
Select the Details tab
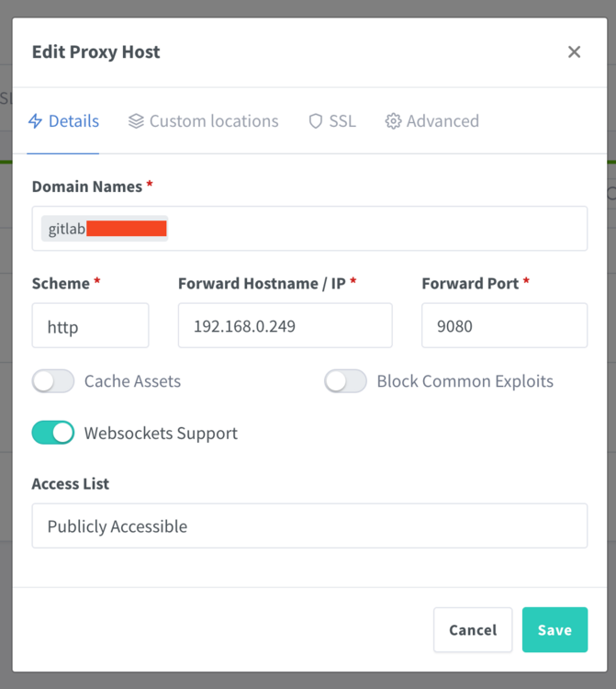(63, 121)
